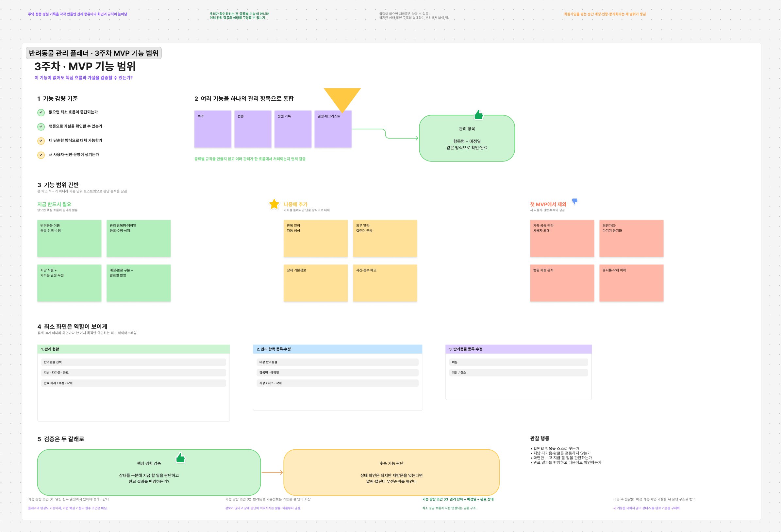This screenshot has width=781, height=532.
Task: Click the 완료 처리 / 수정 · 삭제 row
Action: coord(133,383)
